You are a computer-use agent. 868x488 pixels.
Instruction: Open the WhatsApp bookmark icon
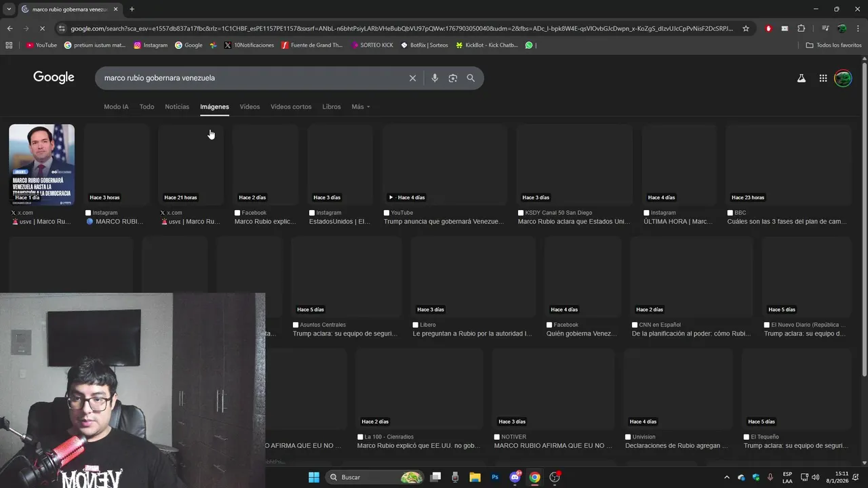(529, 45)
